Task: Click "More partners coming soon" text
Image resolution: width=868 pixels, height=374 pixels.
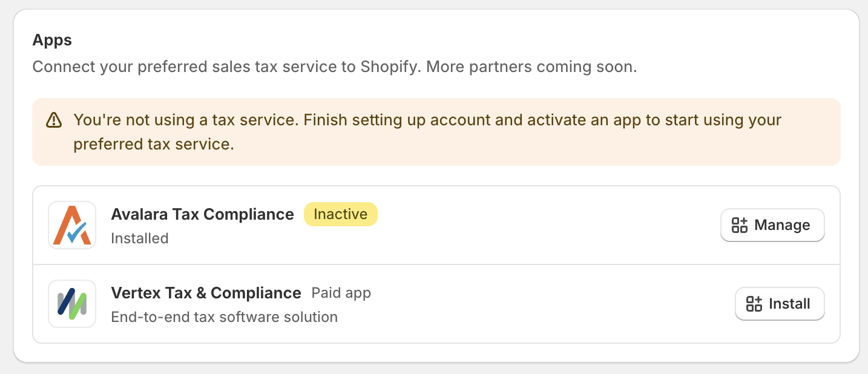Action: click(531, 67)
